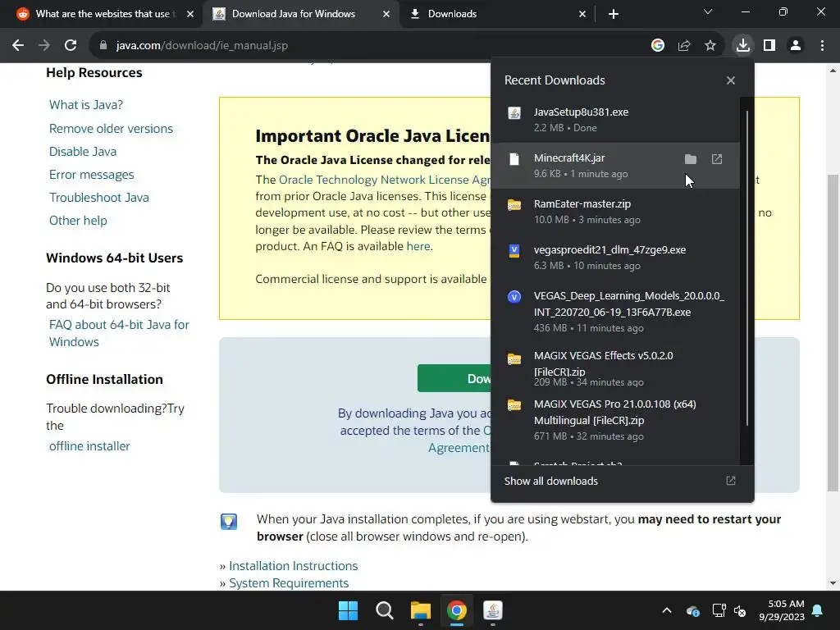Click the vegasproedit21 exe file icon
The image size is (840, 630).
(x=514, y=251)
